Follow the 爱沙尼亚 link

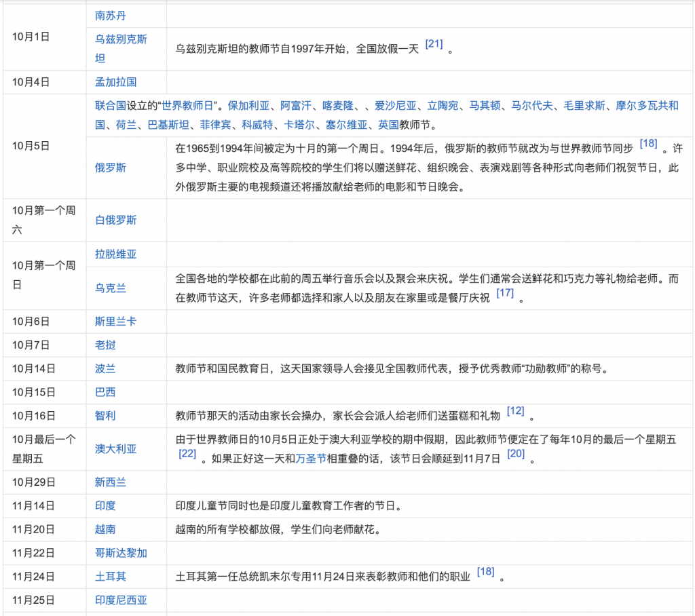[396, 106]
